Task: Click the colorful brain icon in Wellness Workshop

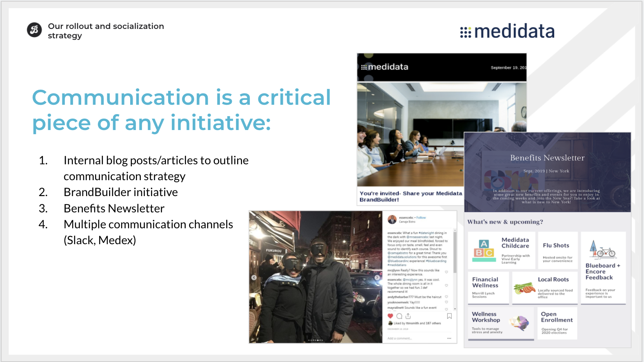Action: [519, 323]
